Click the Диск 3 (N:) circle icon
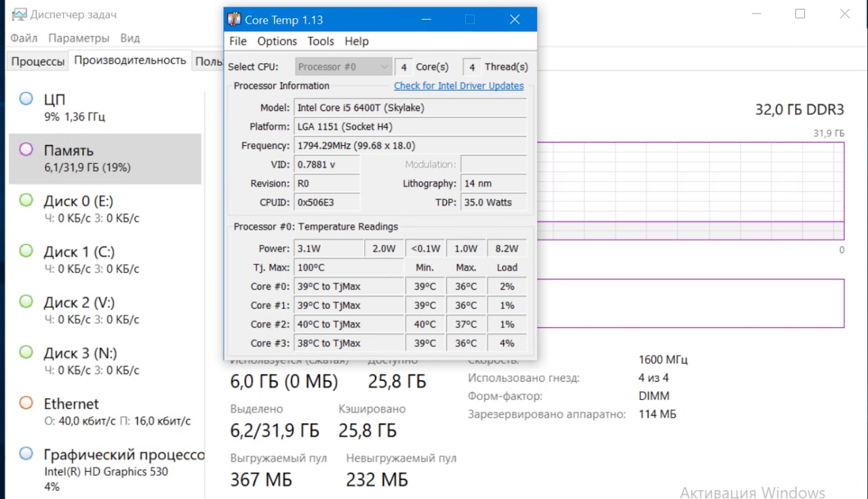The height and width of the screenshot is (499, 868). tap(26, 353)
